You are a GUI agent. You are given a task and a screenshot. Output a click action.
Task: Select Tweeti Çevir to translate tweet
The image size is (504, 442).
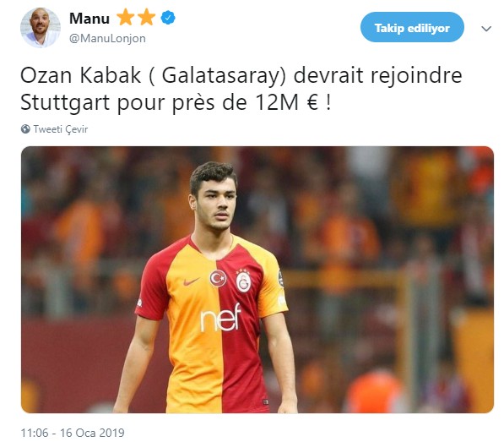coord(61,129)
